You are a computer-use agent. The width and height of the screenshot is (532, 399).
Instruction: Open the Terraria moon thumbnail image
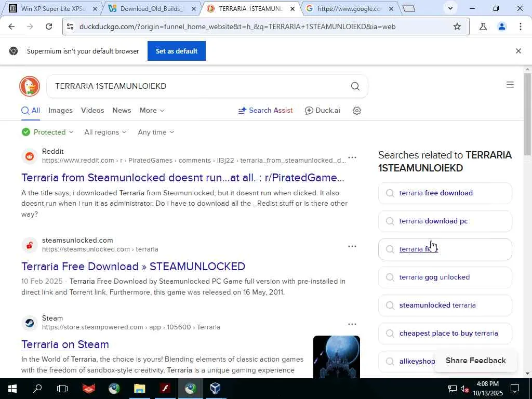(337, 356)
